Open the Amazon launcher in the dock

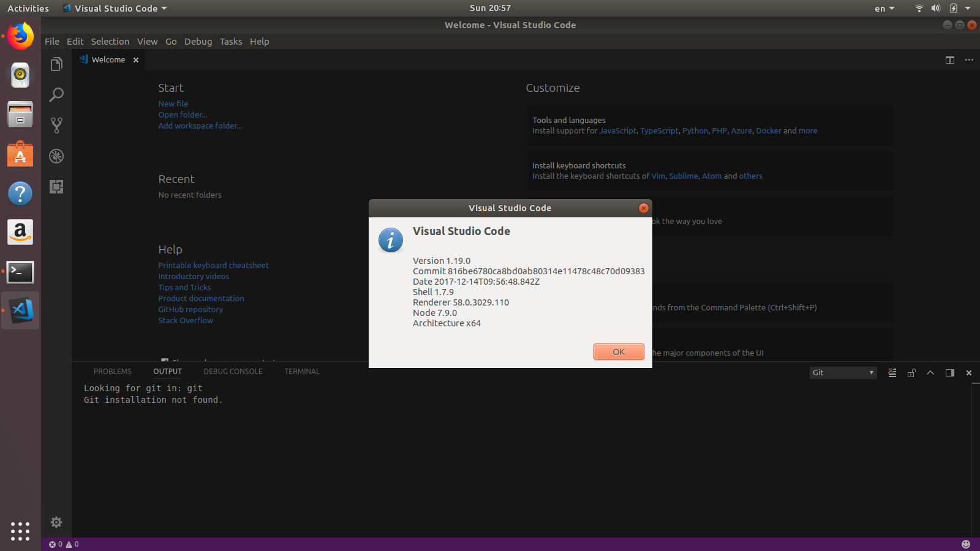20,232
